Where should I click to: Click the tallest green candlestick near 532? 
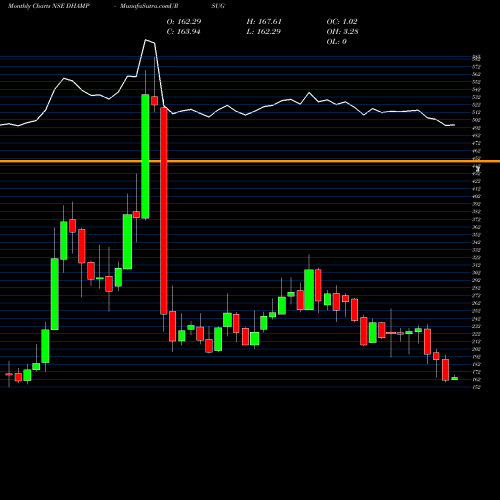click(x=145, y=157)
